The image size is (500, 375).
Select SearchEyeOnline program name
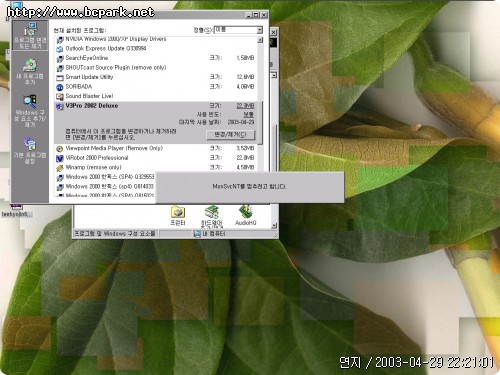coord(87,58)
